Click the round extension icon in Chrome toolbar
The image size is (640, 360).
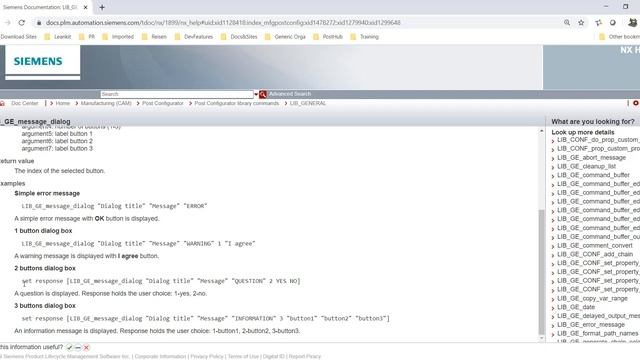(613, 23)
